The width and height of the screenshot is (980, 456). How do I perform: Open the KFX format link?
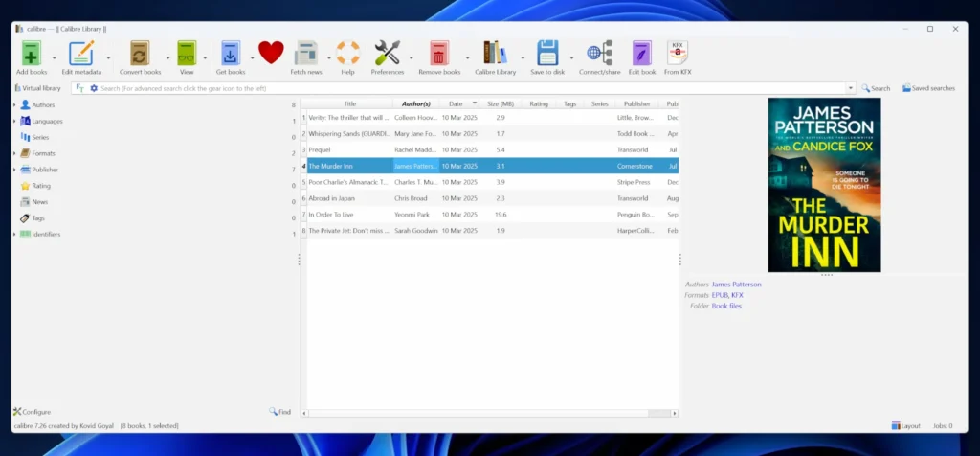pyautogui.click(x=738, y=295)
